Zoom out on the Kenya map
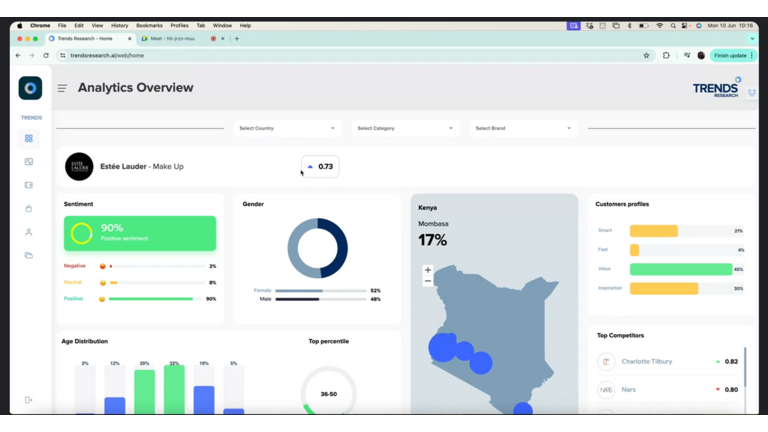This screenshot has height=432, width=768. (x=428, y=282)
